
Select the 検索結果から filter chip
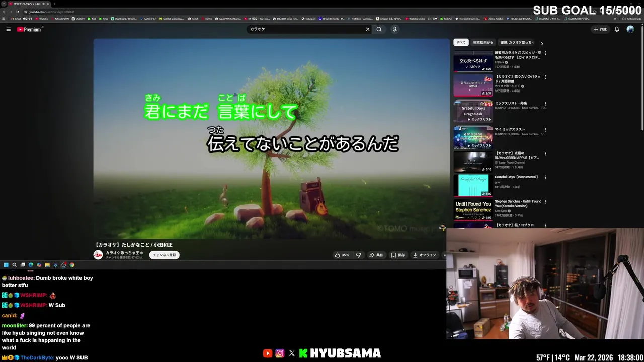point(483,43)
